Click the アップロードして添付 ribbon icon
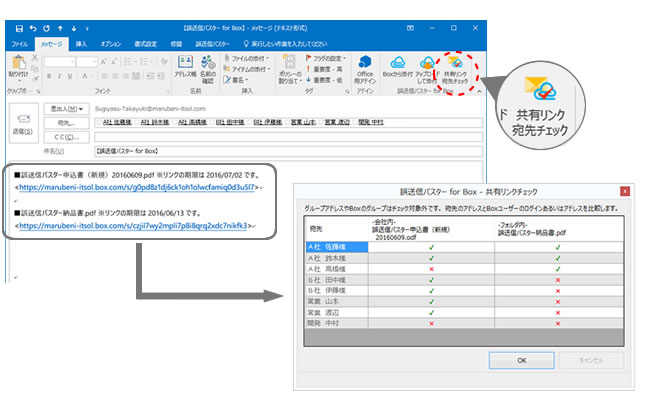The width and height of the screenshot is (650, 400). click(427, 72)
